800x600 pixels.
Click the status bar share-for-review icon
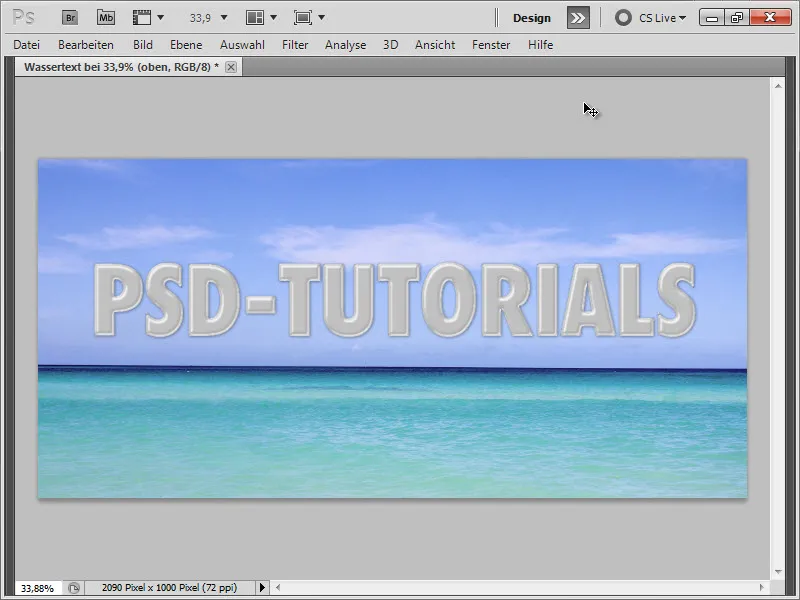[74, 588]
